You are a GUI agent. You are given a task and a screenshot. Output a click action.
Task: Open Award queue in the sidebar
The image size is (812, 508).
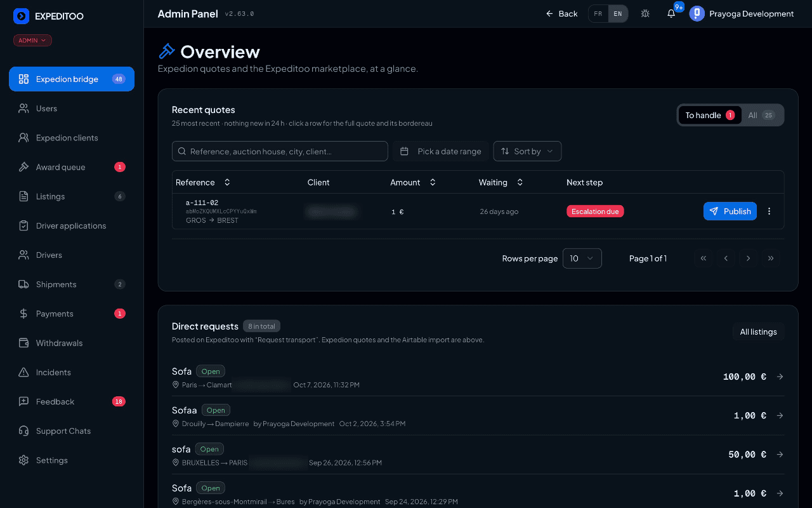tap(72, 167)
